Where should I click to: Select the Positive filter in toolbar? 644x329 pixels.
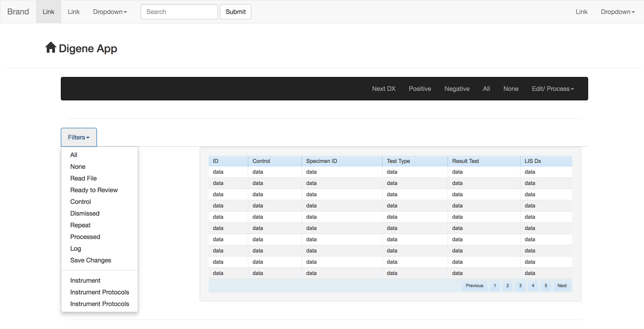point(420,89)
